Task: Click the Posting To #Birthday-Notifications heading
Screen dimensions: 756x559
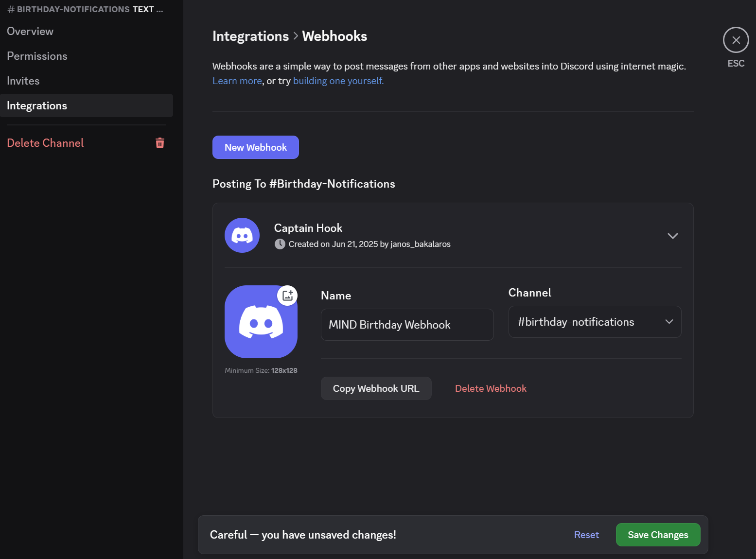Action: 304,184
